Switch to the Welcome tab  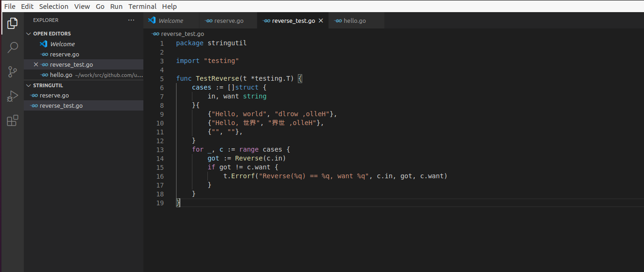pos(171,21)
